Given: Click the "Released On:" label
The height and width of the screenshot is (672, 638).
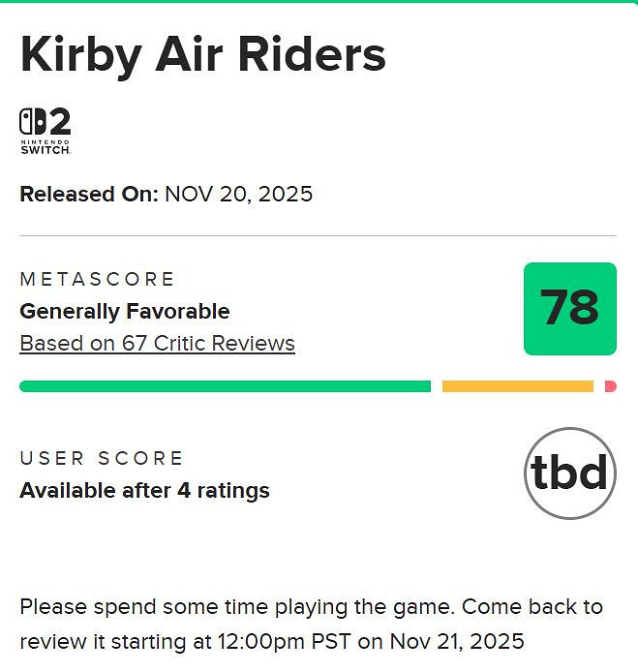Looking at the screenshot, I should click(88, 194).
